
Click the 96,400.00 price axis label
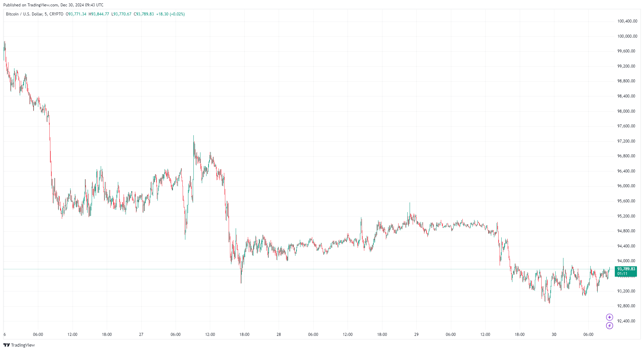pyautogui.click(x=626, y=171)
